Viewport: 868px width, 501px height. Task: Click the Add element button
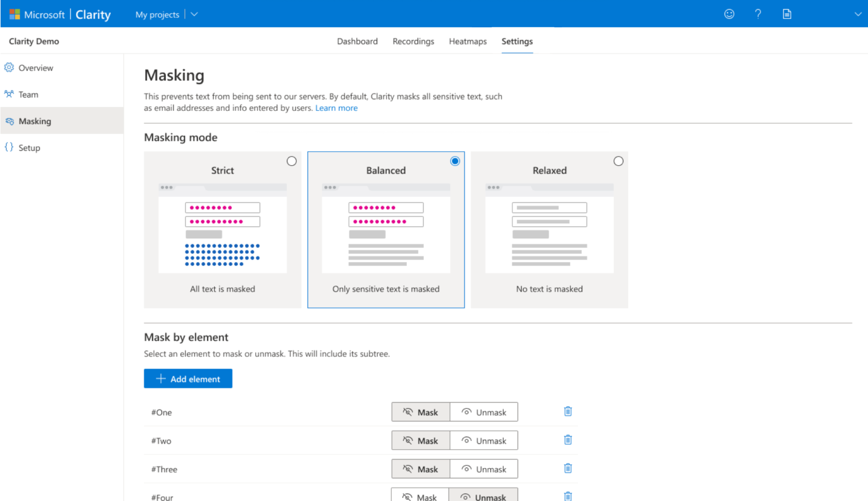point(188,379)
